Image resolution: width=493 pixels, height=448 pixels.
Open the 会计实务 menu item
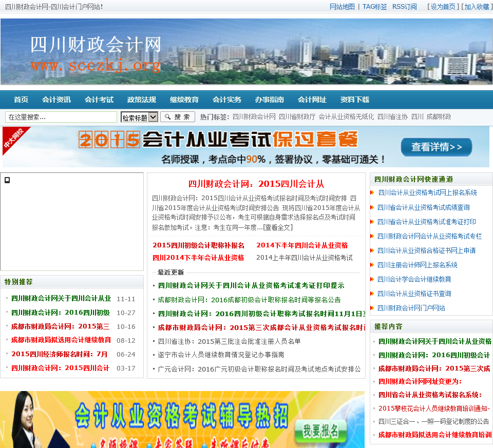pyautogui.click(x=226, y=100)
